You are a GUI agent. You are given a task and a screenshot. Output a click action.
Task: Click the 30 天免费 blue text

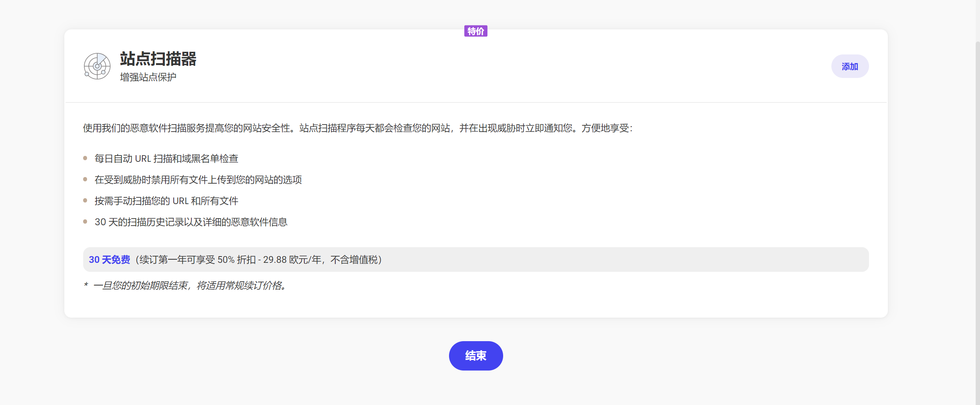pyautogui.click(x=109, y=260)
